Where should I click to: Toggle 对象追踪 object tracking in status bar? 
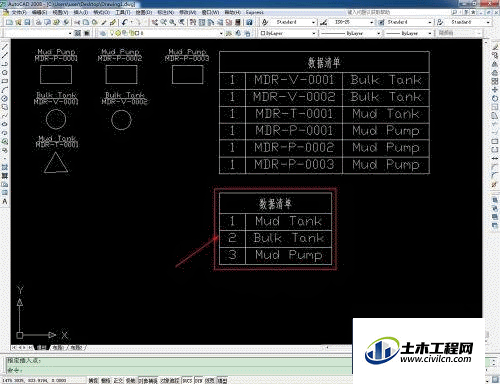170,380
